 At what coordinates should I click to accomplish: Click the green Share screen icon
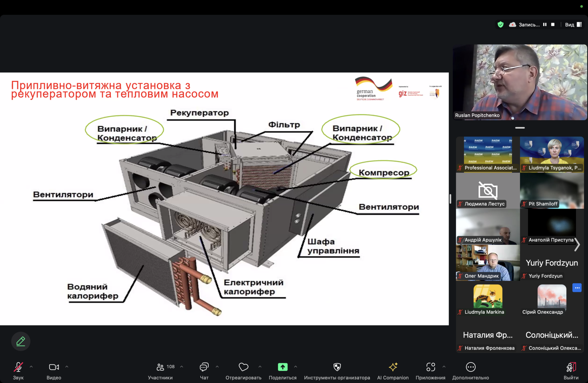282,367
